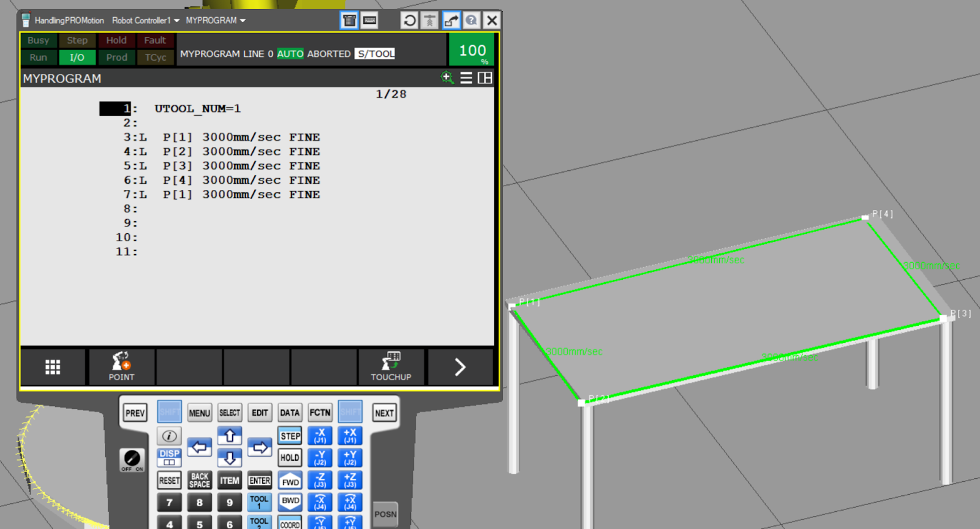Click the COORD key

coord(290,523)
